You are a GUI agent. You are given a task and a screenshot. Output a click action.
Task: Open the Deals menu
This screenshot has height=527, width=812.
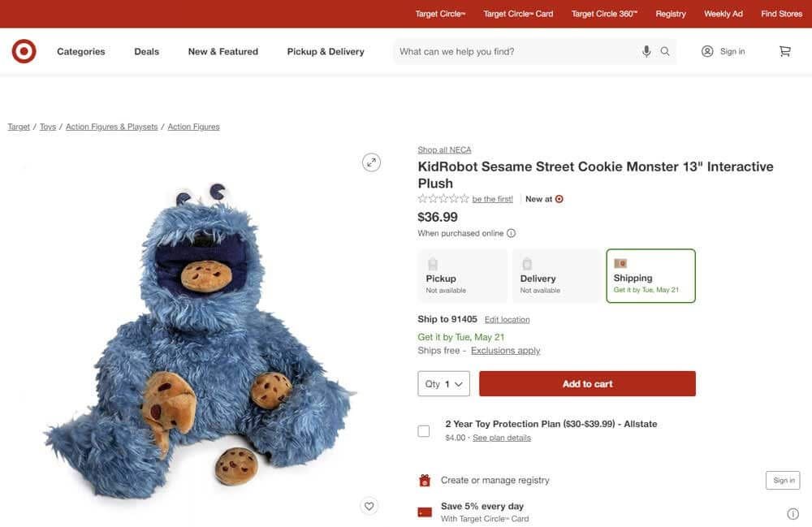[x=146, y=50]
